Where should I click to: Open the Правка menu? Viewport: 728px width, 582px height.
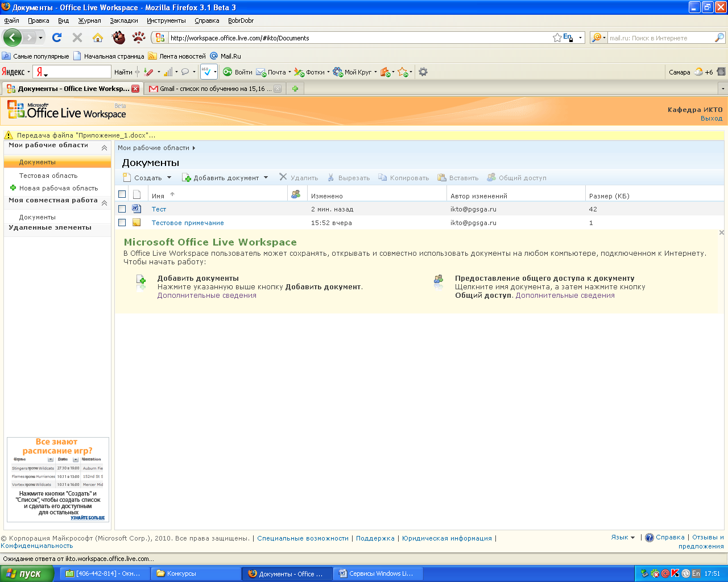[x=39, y=20]
